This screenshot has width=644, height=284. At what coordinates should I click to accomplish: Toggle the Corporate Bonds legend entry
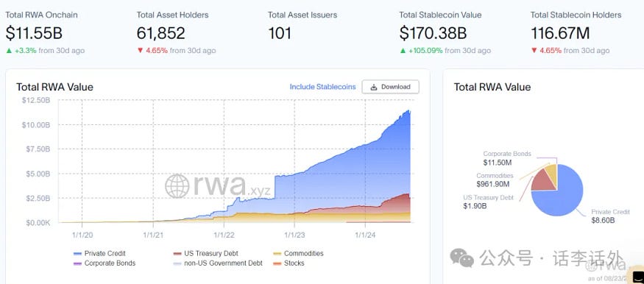(x=105, y=263)
